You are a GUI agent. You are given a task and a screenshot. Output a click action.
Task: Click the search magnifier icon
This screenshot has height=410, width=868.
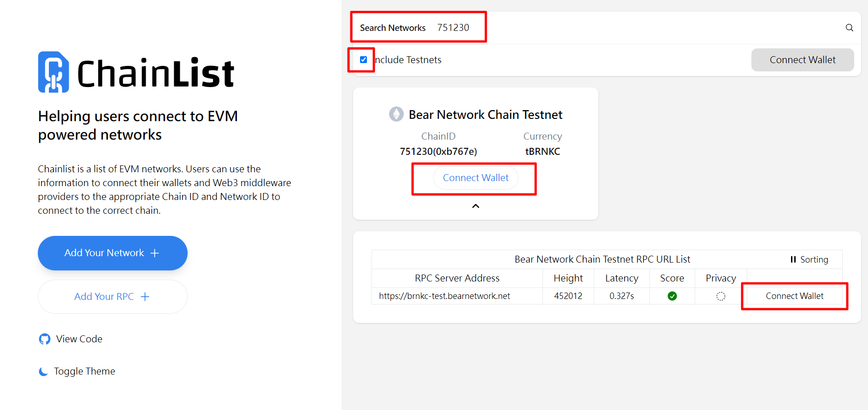849,28
